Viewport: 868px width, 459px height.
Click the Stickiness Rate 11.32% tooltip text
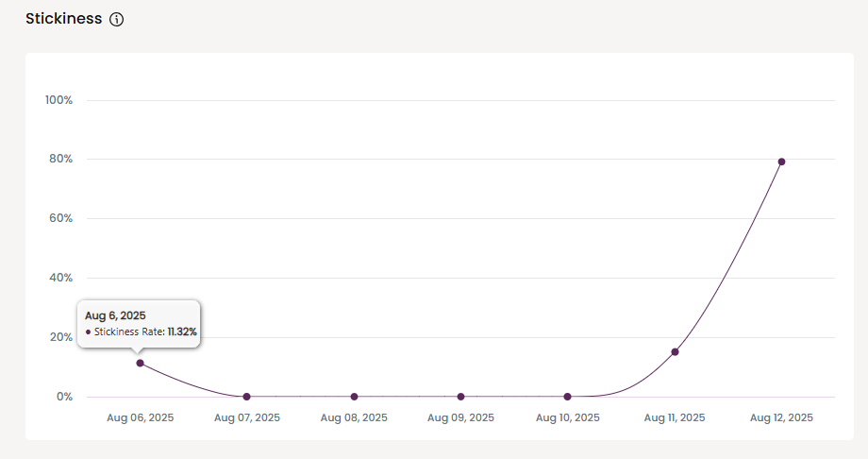tap(145, 332)
